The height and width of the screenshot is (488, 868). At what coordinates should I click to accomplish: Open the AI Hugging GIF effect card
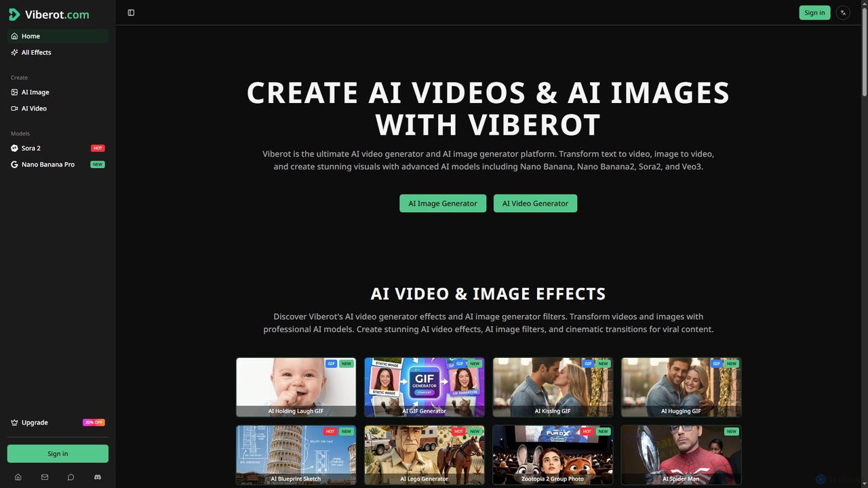click(x=682, y=387)
